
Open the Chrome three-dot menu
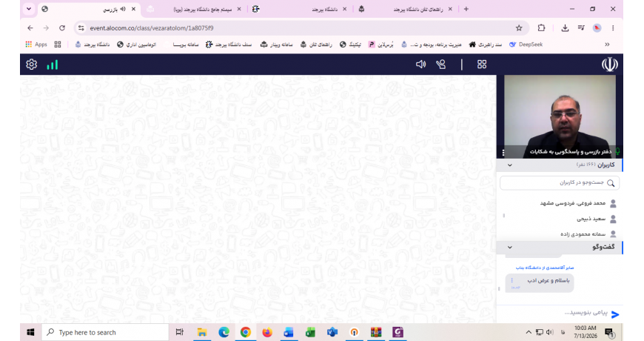[613, 28]
